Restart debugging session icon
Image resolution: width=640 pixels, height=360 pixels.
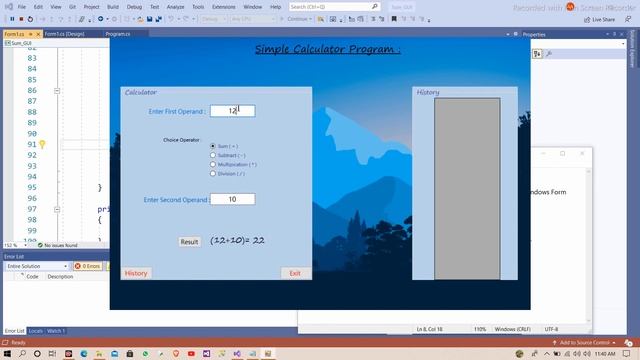(30, 19)
